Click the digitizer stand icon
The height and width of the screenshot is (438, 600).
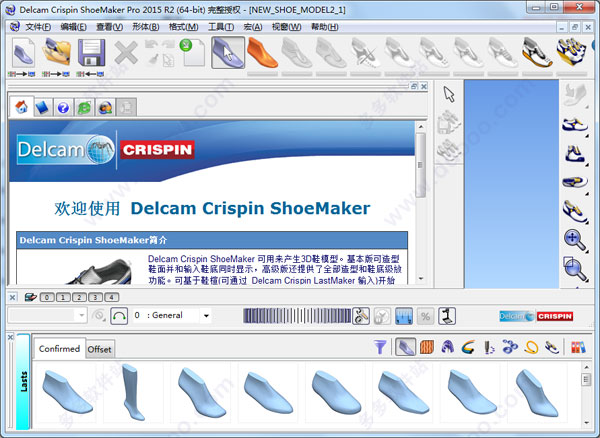(447, 316)
